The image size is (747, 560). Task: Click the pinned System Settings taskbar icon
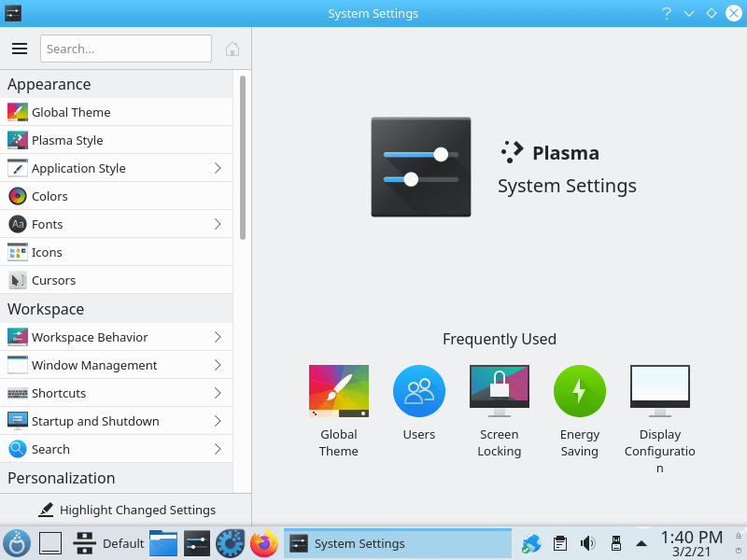(197, 543)
